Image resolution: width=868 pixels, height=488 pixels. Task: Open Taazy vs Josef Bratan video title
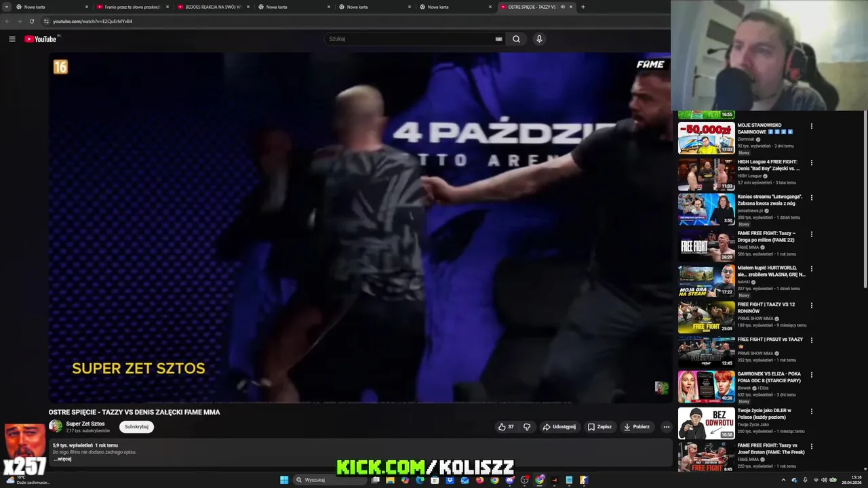[771, 449]
